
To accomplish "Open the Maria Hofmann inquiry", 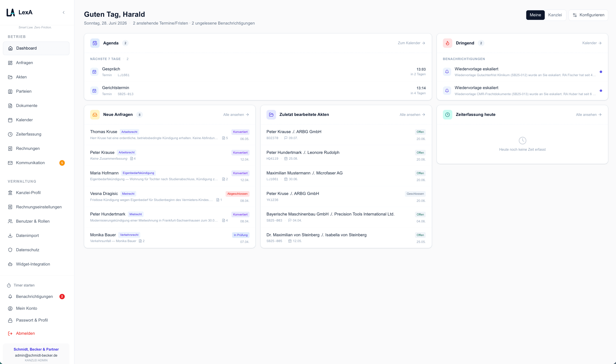I will pyautogui.click(x=170, y=176).
